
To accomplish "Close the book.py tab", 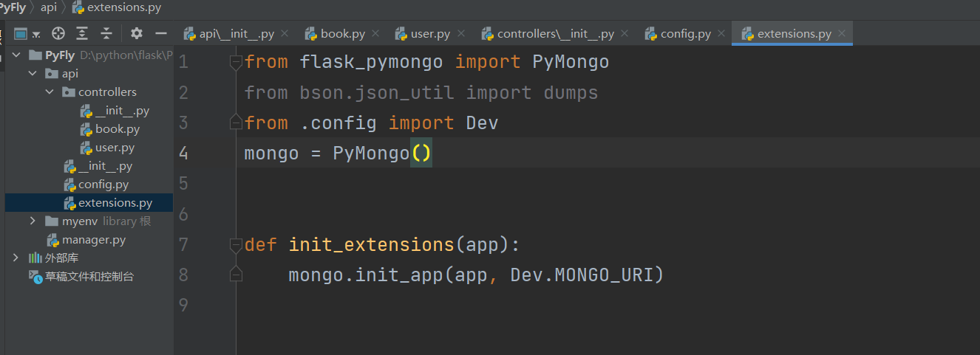I will (x=375, y=34).
